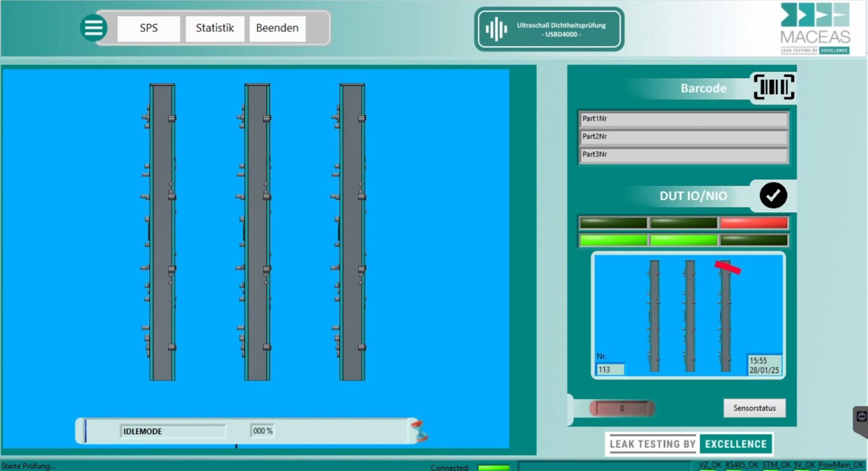The width and height of the screenshot is (868, 471).
Task: Click the Part1Nr input field
Action: click(x=683, y=119)
